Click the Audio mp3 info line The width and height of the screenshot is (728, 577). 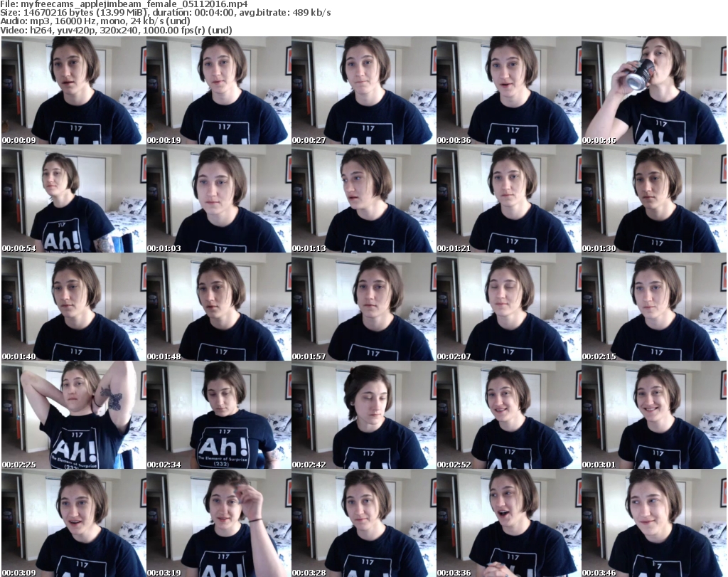(x=95, y=21)
